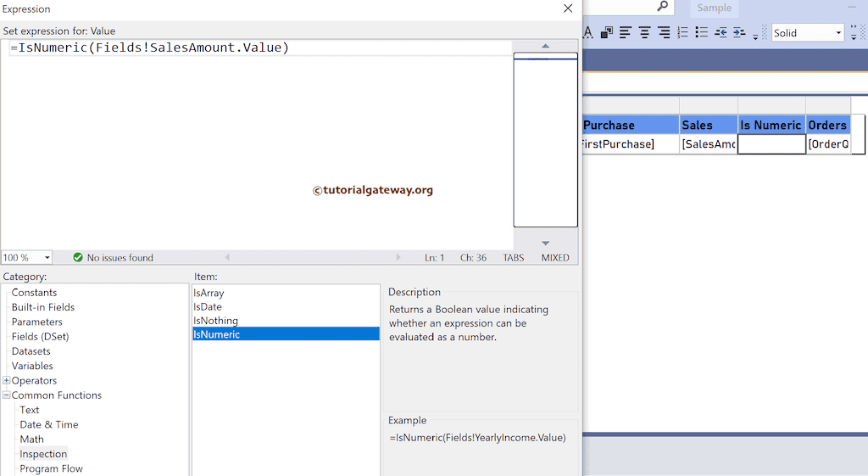The width and height of the screenshot is (868, 476).
Task: Select the Variables category
Action: coord(32,366)
